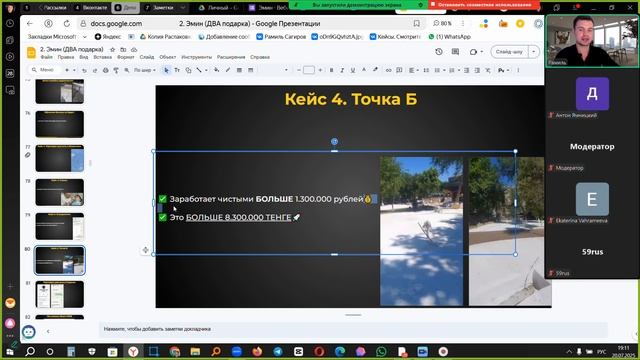Image resolution: width=640 pixels, height=360 pixels.
Task: Click the Line spacing icon
Action: [x=426, y=70]
